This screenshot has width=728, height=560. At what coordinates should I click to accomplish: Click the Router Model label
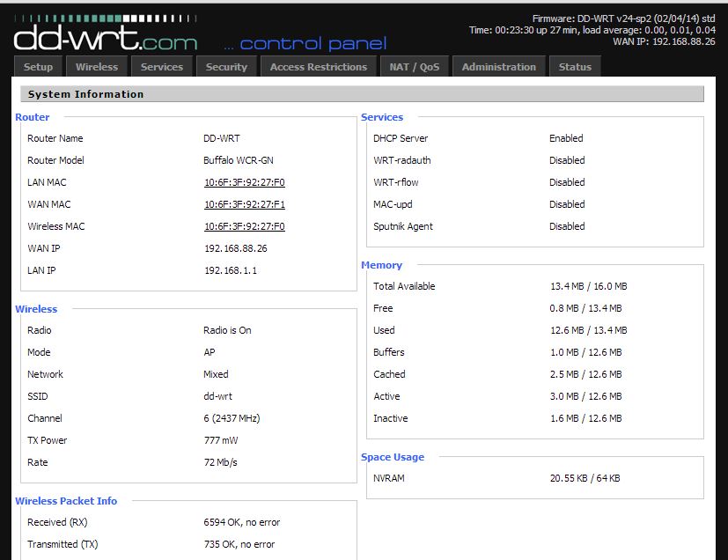(x=55, y=160)
